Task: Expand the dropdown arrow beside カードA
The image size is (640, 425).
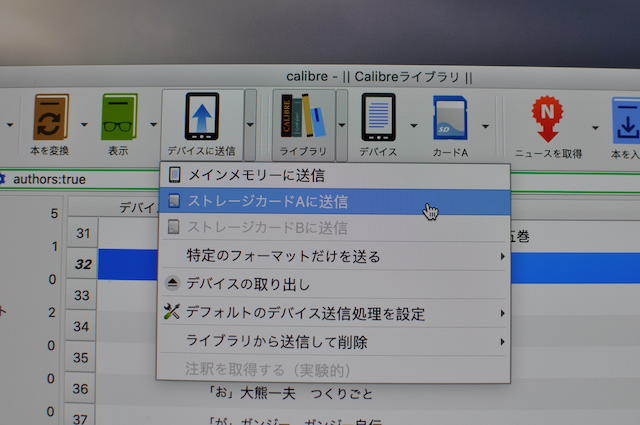Action: click(485, 127)
